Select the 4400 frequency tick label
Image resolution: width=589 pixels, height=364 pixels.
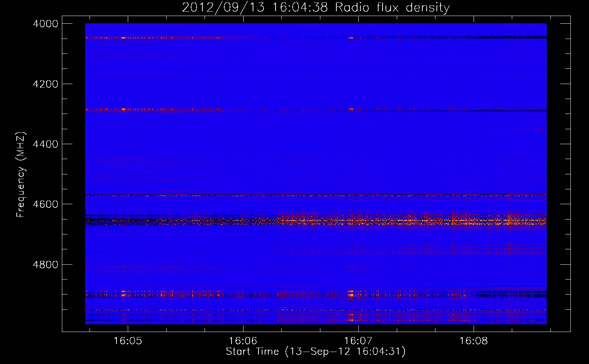click(x=46, y=144)
